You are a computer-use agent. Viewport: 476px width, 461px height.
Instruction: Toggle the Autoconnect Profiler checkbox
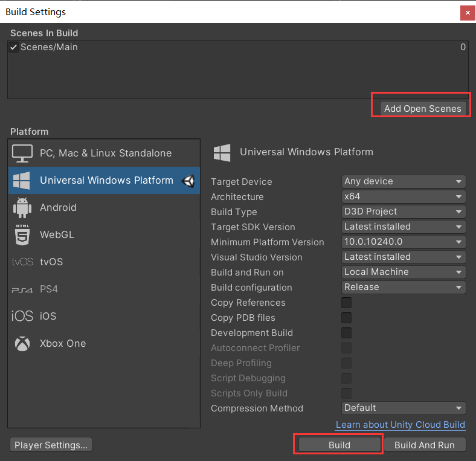[346, 348]
